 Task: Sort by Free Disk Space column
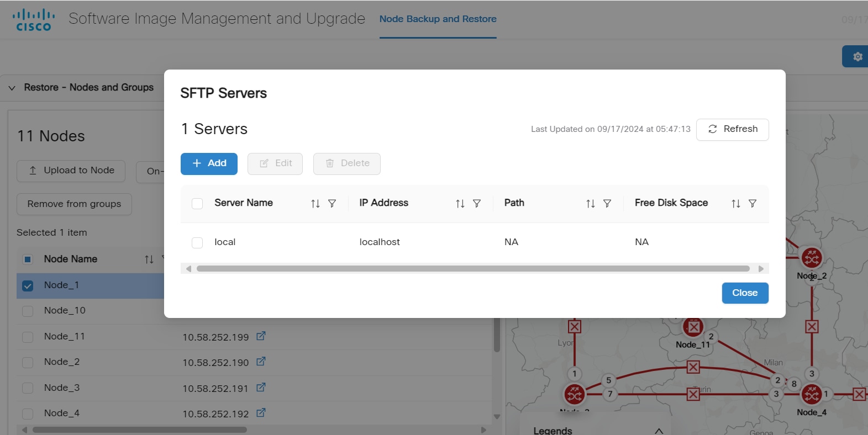tap(736, 204)
